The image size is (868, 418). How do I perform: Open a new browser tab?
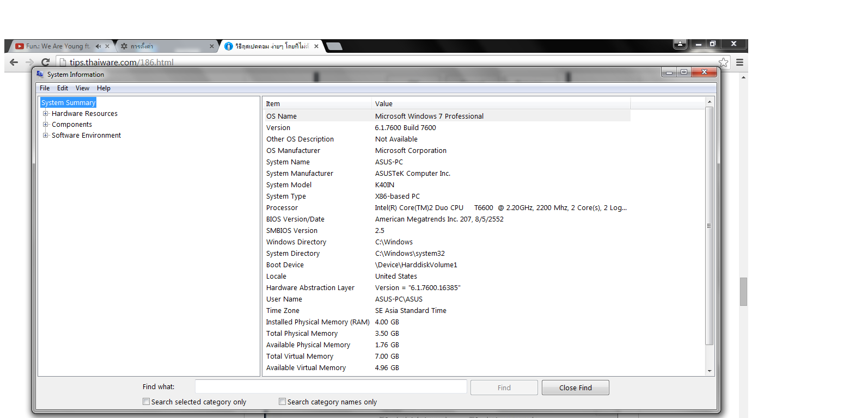pyautogui.click(x=334, y=46)
